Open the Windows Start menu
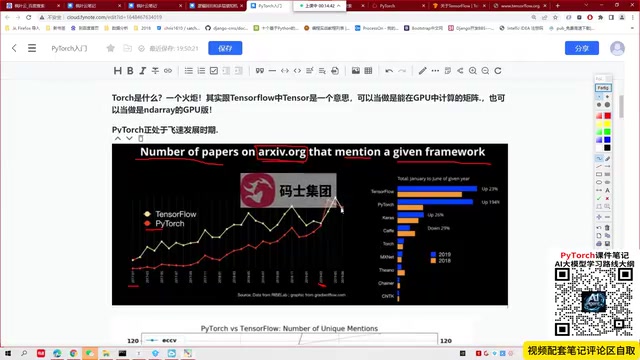The width and height of the screenshot is (640, 360). pos(7,353)
